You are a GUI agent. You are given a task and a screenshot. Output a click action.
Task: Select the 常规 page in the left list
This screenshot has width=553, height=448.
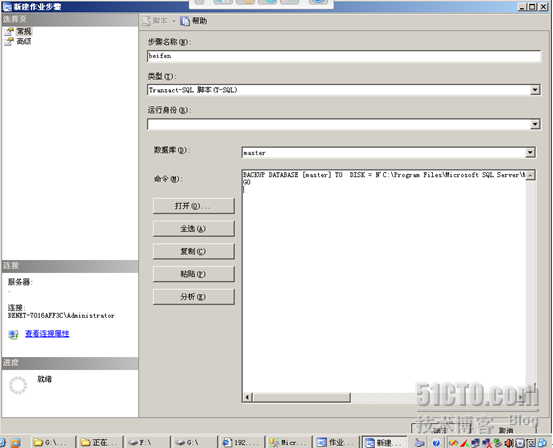click(x=23, y=31)
